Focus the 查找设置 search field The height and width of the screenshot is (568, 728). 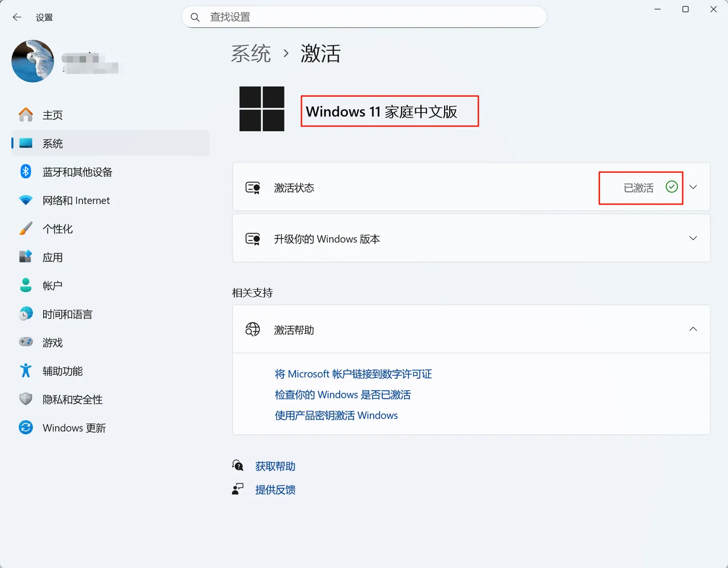click(x=364, y=17)
